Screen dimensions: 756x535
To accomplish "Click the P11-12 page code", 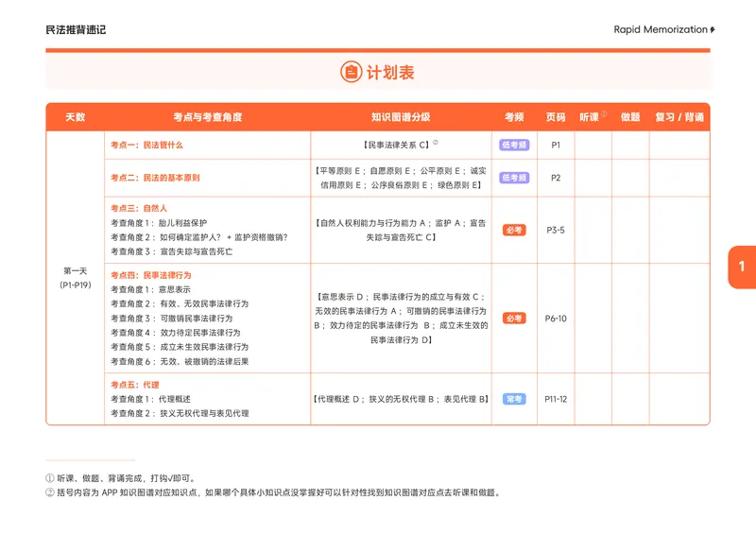I will point(556,400).
